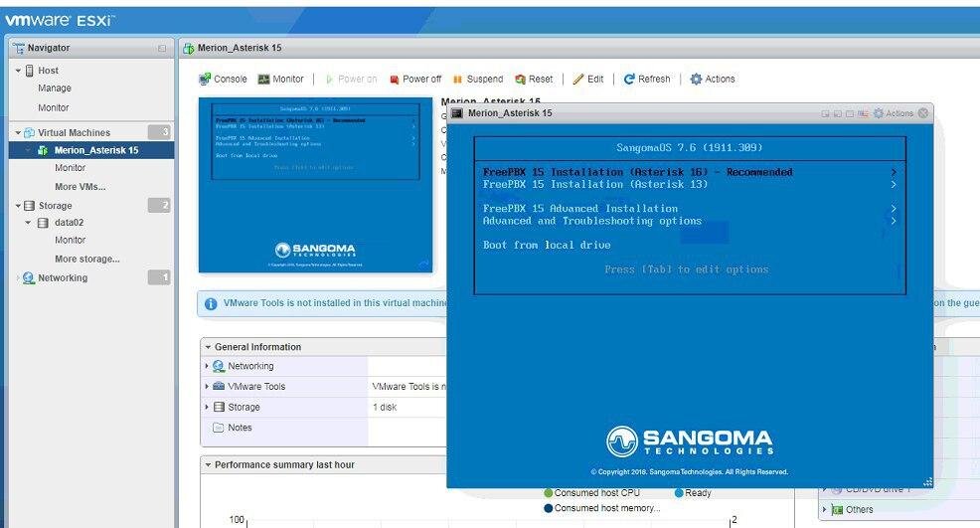Click the Navigator tree icon
This screenshot has height=528, width=980.
coord(18,48)
